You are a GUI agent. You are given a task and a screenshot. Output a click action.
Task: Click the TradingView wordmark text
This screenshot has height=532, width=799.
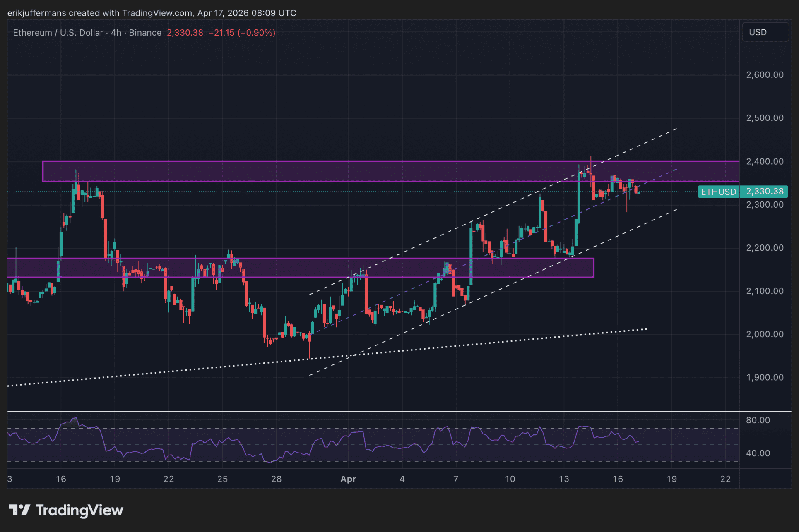click(x=79, y=510)
